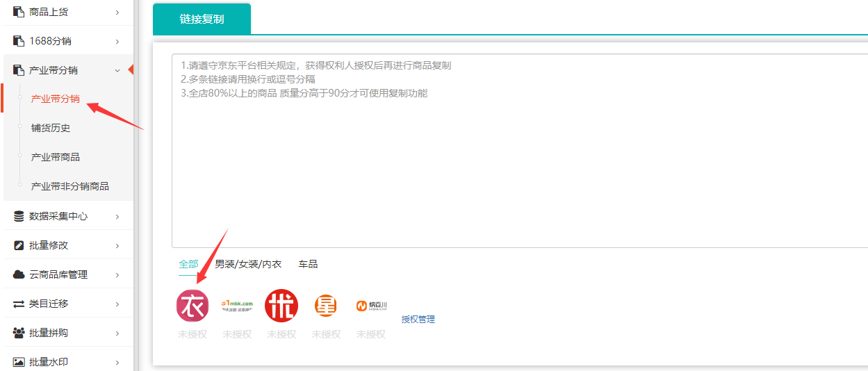The image size is (868, 371).
Task: Select the 纳百川 supplier logo
Action: tap(371, 306)
